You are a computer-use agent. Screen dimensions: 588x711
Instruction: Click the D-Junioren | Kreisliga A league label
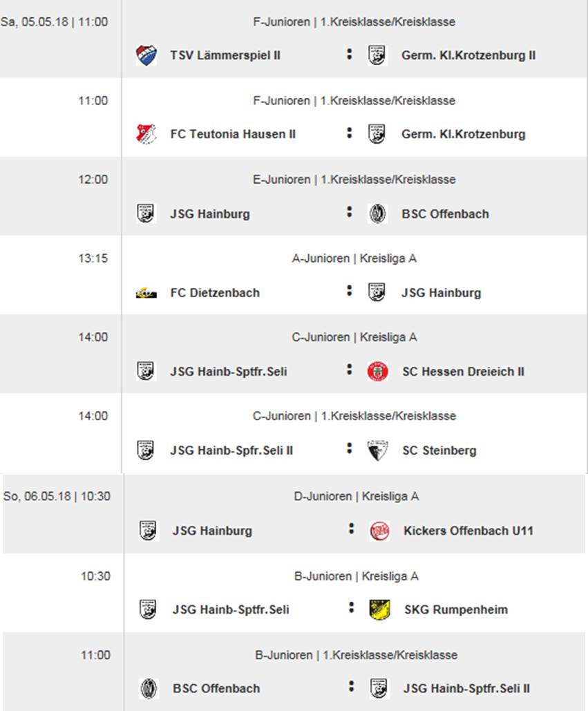tap(357, 497)
